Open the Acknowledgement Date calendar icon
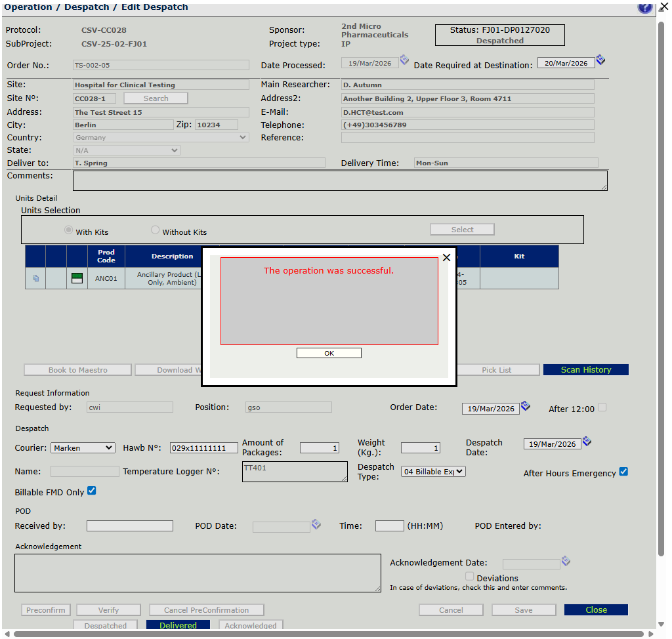The width and height of the screenshot is (672, 639). 566,562
